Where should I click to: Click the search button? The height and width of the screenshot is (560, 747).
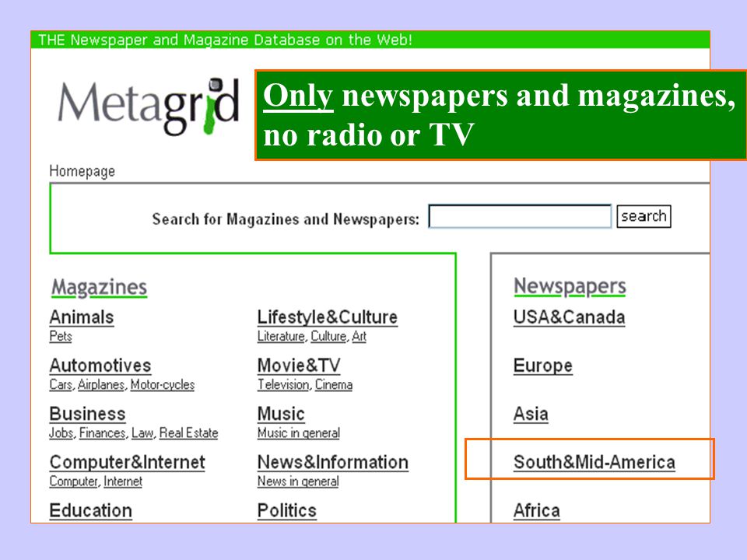tap(644, 216)
